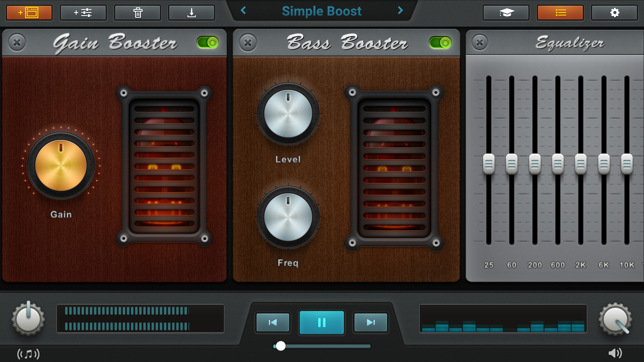The width and height of the screenshot is (644, 362).
Task: Skip to the next track
Action: coord(370,323)
